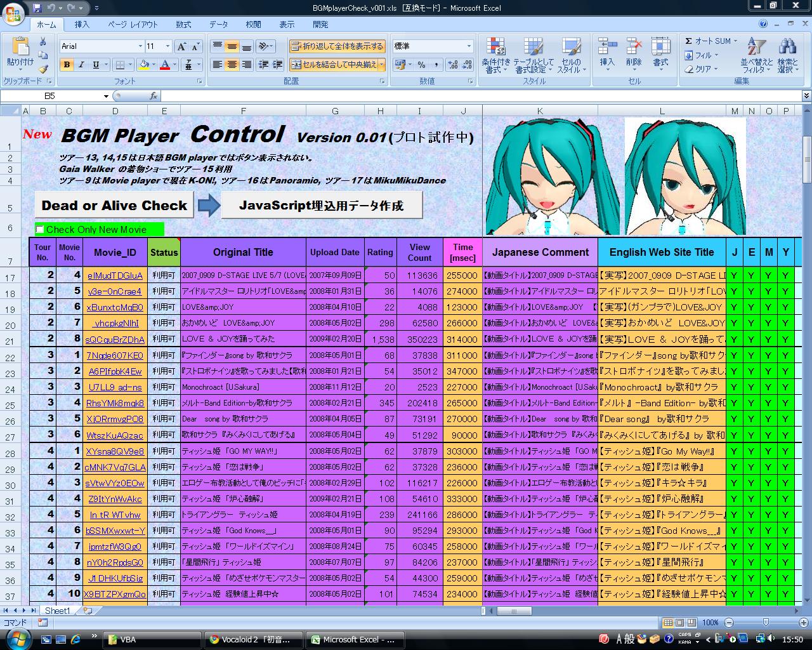Align text to the bottom of the cell
Viewport: 812px width, 650px height.
[246, 46]
